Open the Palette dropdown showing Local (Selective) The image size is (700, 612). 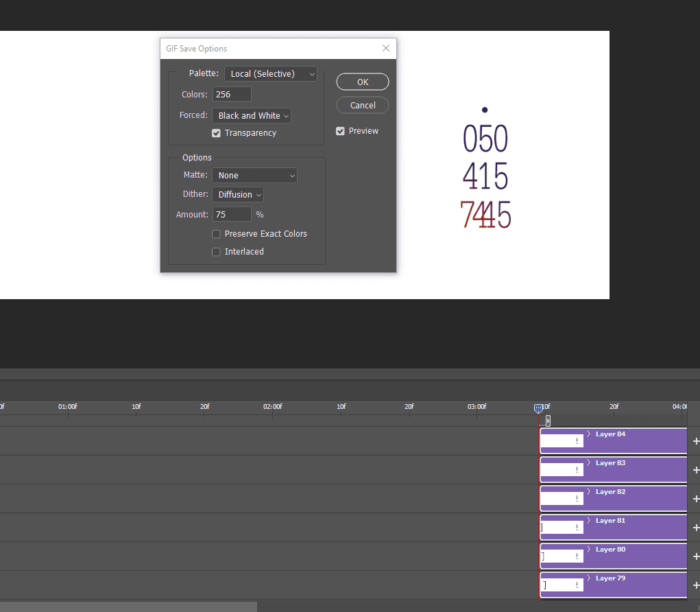(271, 73)
